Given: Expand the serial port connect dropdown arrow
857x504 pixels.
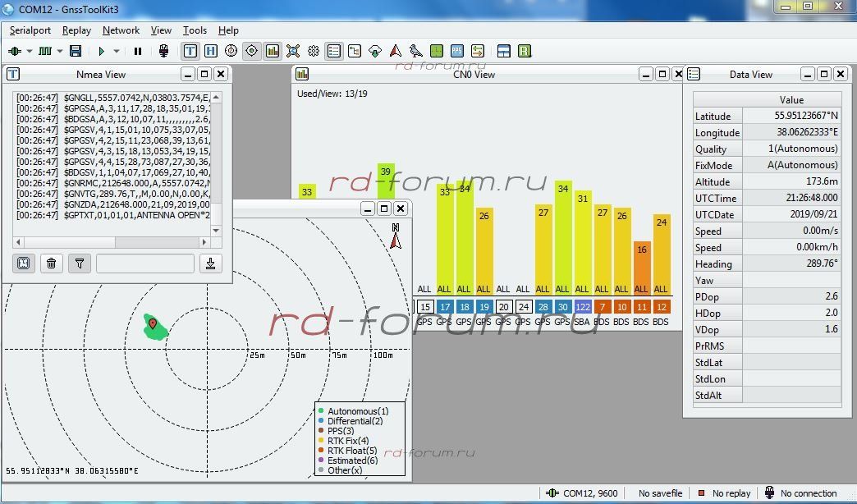Looking at the screenshot, I should (x=30, y=51).
